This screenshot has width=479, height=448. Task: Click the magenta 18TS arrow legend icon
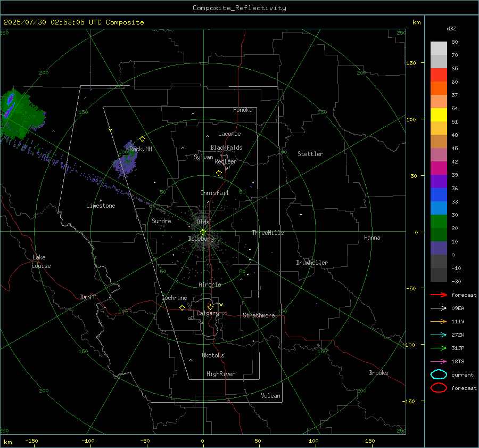pos(439,362)
